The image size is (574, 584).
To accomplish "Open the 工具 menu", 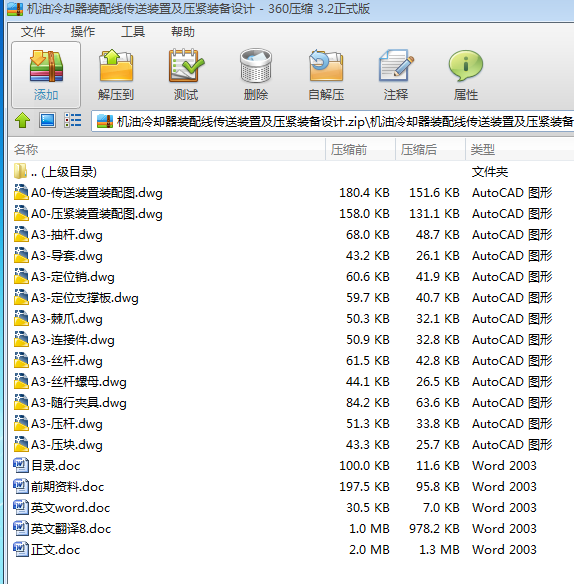I will 133,32.
